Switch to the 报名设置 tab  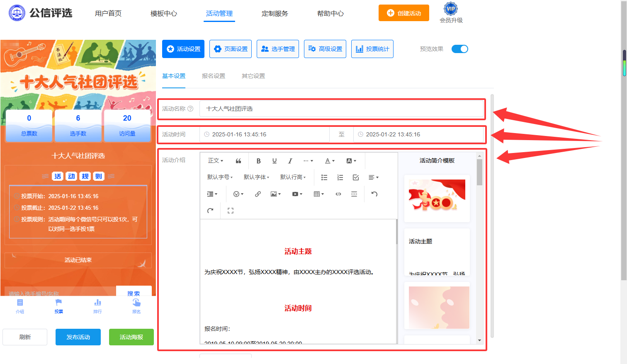click(x=214, y=76)
